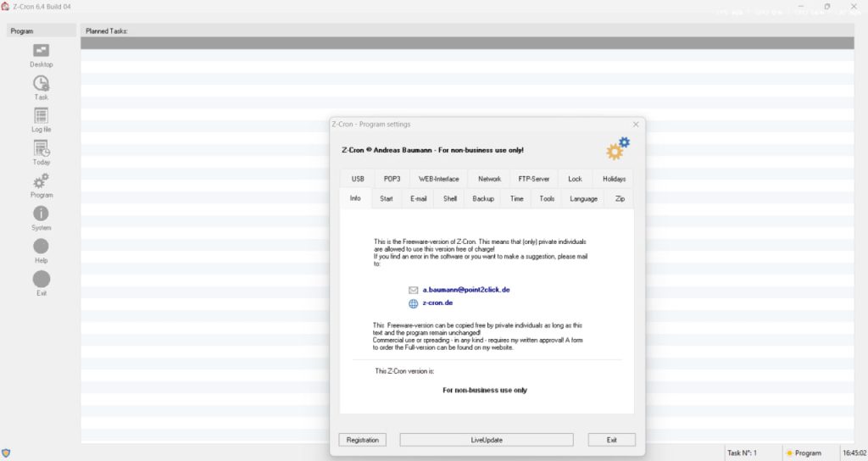Open the Network tab
Screen dimensions: 868x461
489,179
